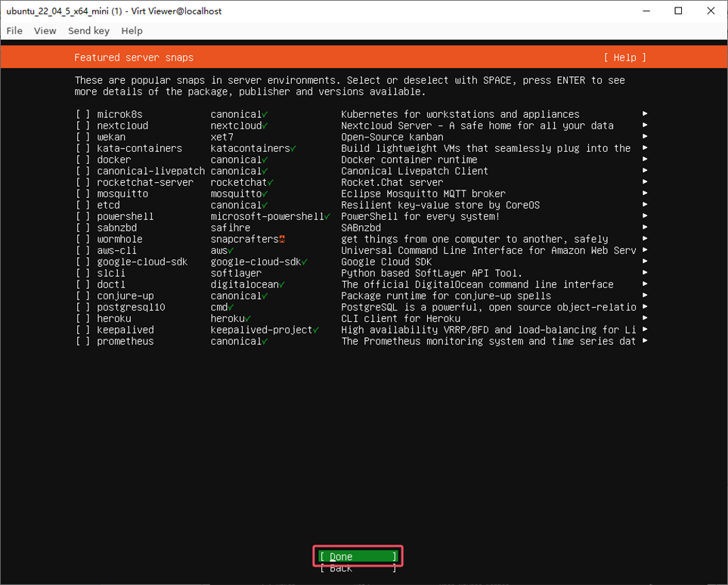This screenshot has width=728, height=585.
Task: Show details arrow for CLI client for Heroku
Action: click(645, 318)
